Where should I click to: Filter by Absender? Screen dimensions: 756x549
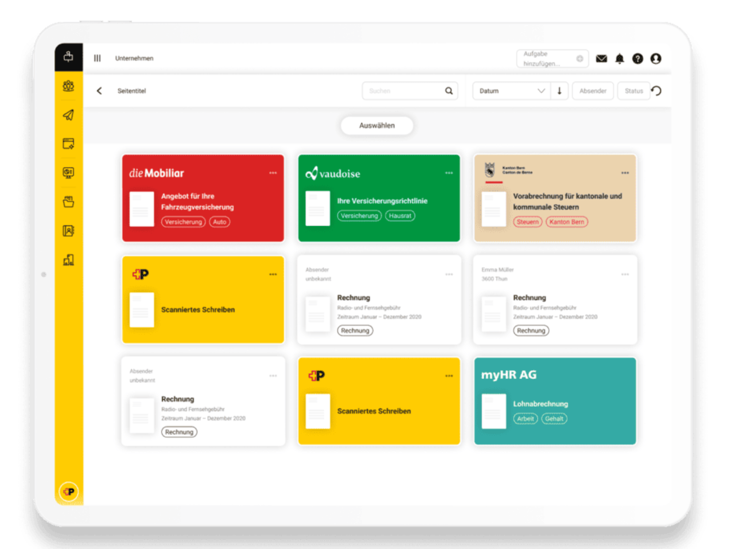point(593,91)
